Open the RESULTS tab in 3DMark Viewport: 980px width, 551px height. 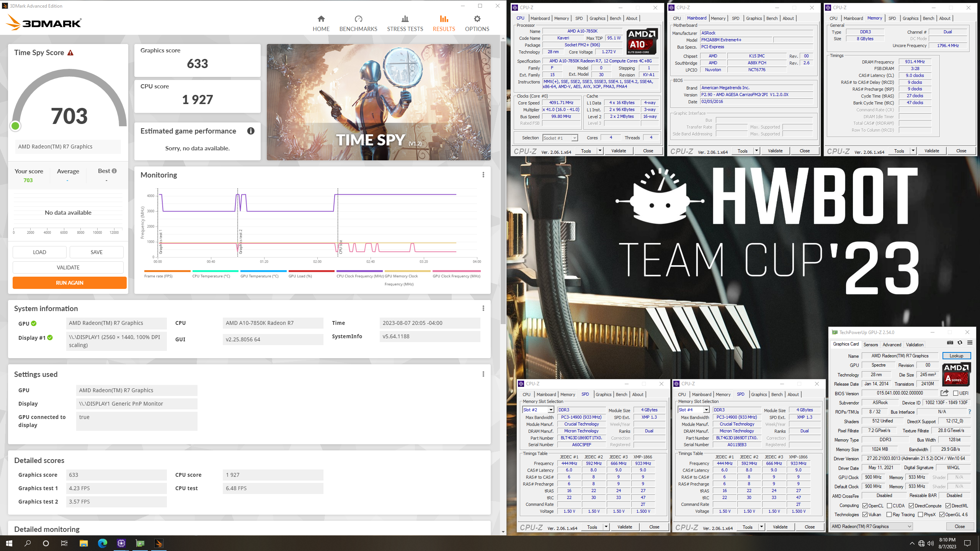[444, 23]
